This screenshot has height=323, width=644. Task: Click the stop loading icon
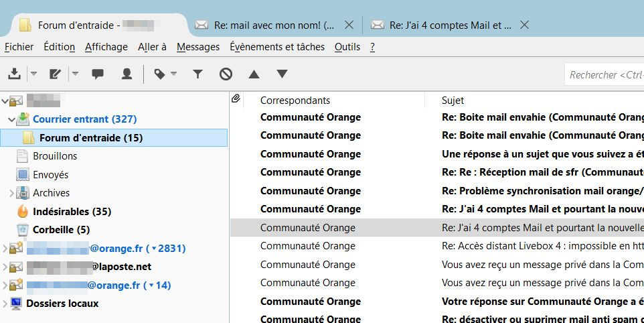226,74
